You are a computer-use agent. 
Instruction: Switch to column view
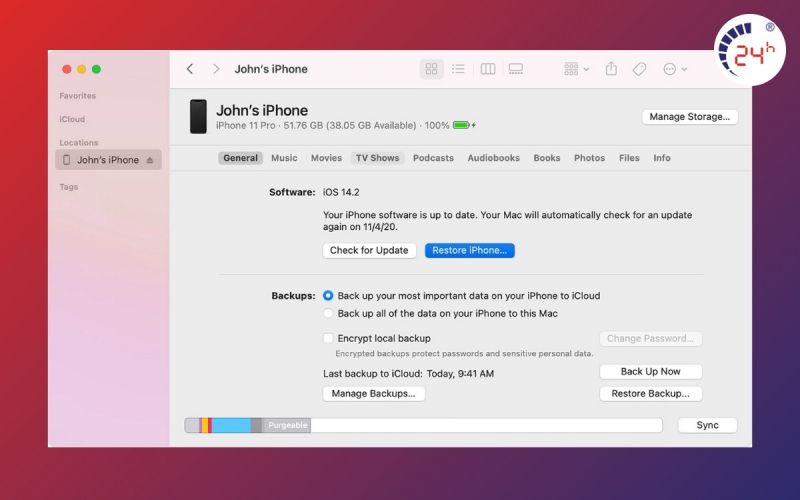(488, 69)
